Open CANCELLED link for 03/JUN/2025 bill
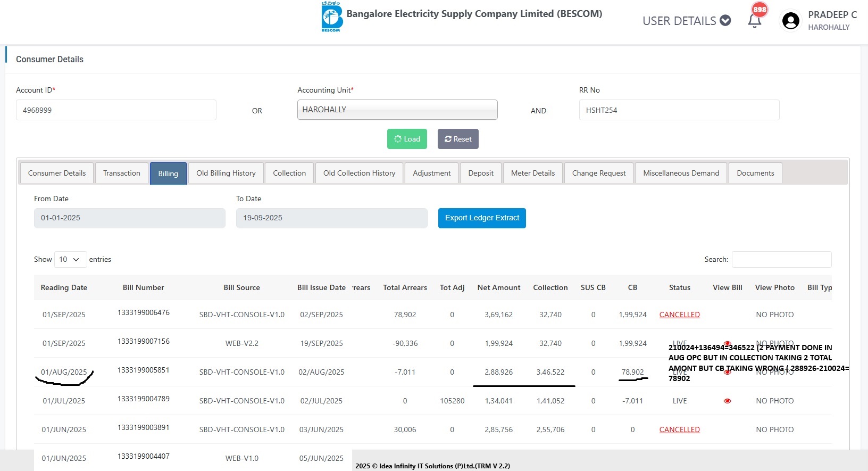868x471 pixels. [679, 429]
